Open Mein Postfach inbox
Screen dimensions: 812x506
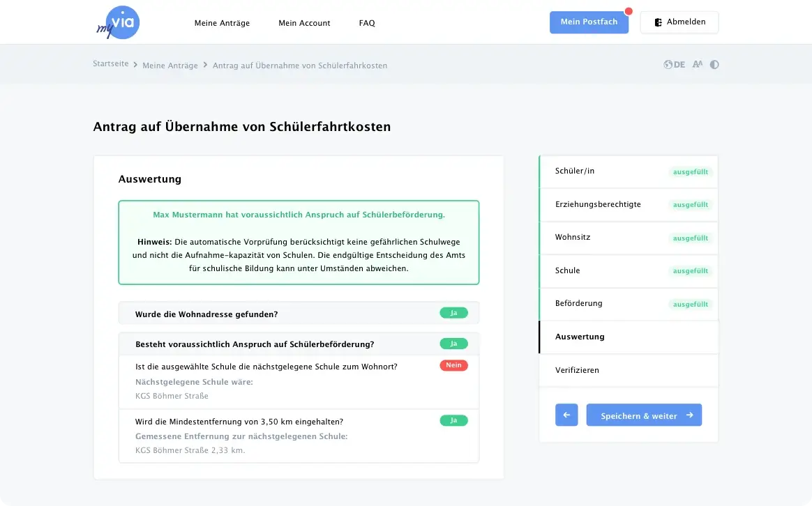[x=588, y=22]
